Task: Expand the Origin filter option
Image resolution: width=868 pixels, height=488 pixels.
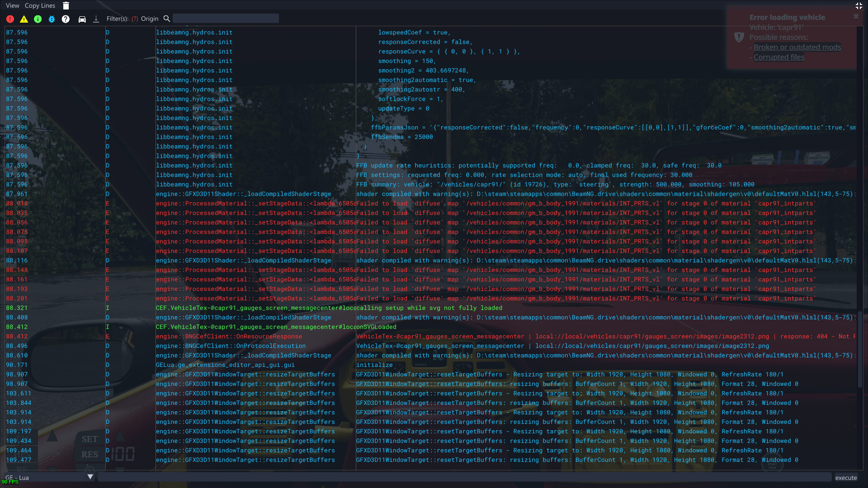Action: coord(149,19)
